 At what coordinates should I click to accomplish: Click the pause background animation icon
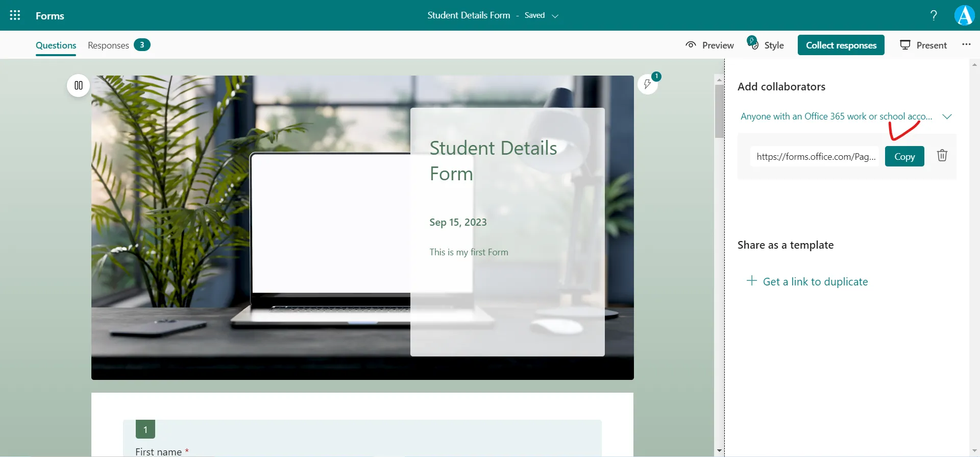tap(79, 85)
